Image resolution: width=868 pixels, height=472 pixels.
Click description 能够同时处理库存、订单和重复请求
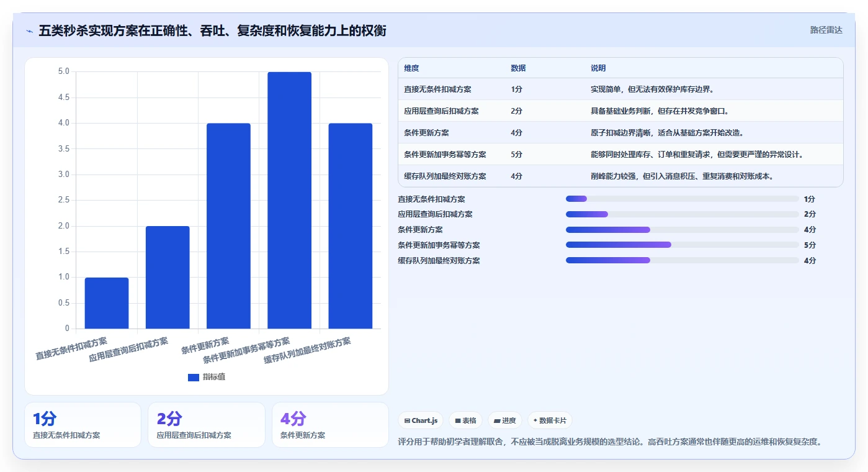pyautogui.click(x=653, y=155)
